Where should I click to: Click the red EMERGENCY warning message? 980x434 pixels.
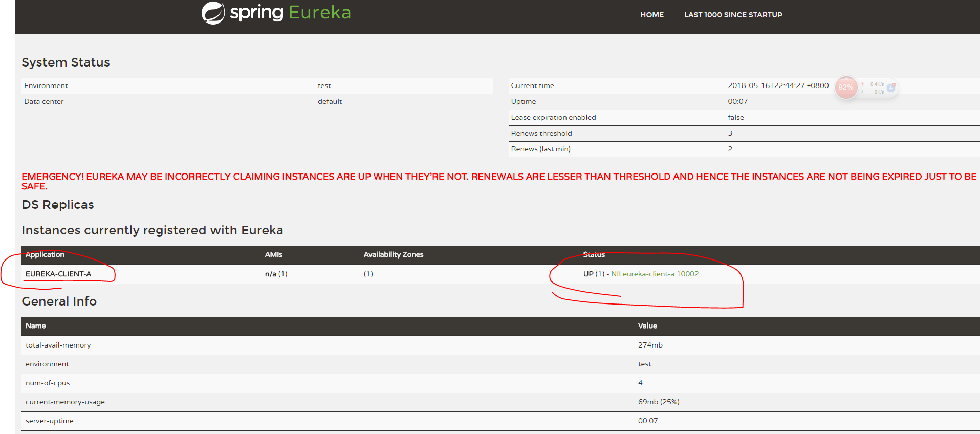tap(499, 181)
